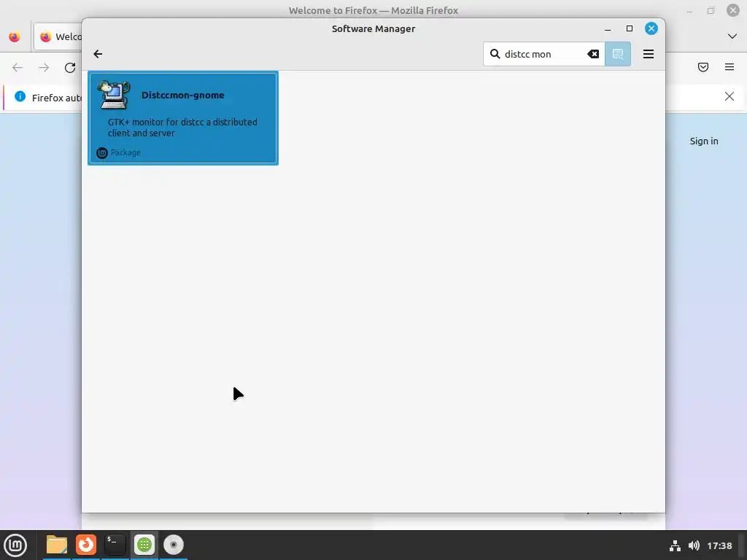This screenshot has height=560, width=747.
Task: Click inside the Software Manager search field
Action: click(544, 54)
